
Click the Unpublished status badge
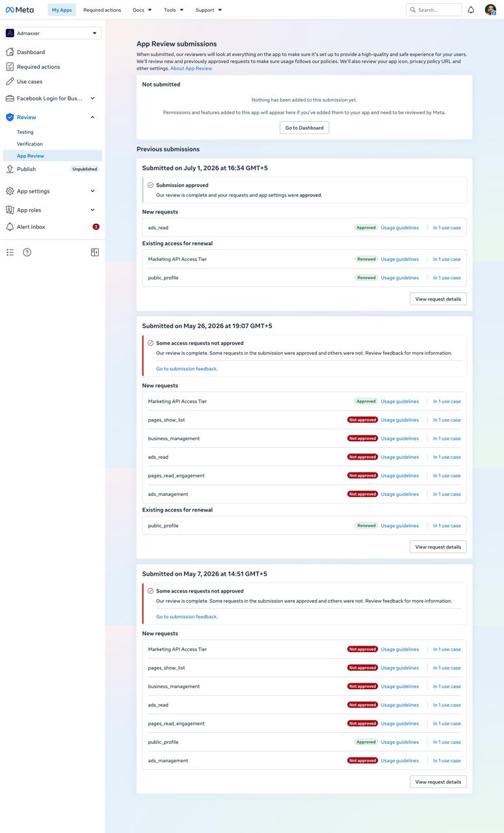tap(85, 169)
